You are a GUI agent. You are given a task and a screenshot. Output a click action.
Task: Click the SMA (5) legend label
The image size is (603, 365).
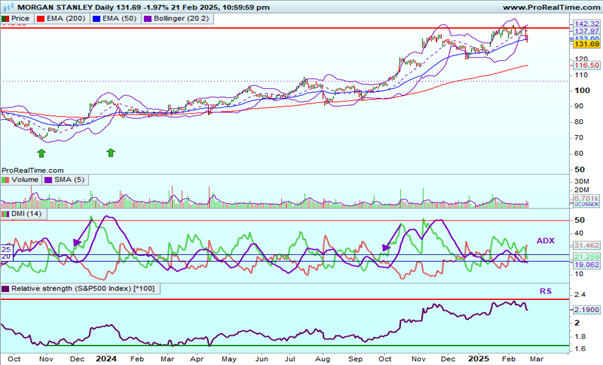(x=69, y=180)
